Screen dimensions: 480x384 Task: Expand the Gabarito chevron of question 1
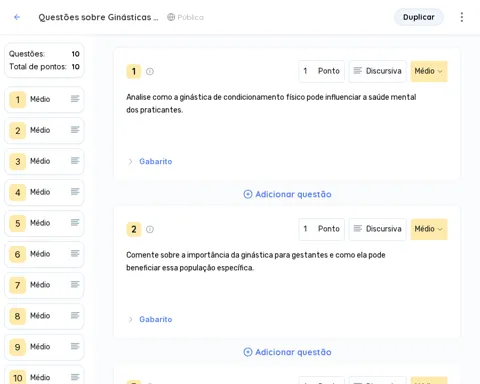[x=130, y=162]
